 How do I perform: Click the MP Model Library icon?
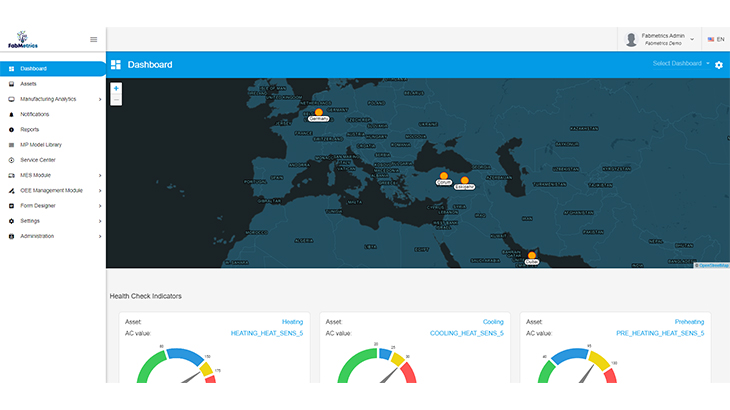point(12,145)
